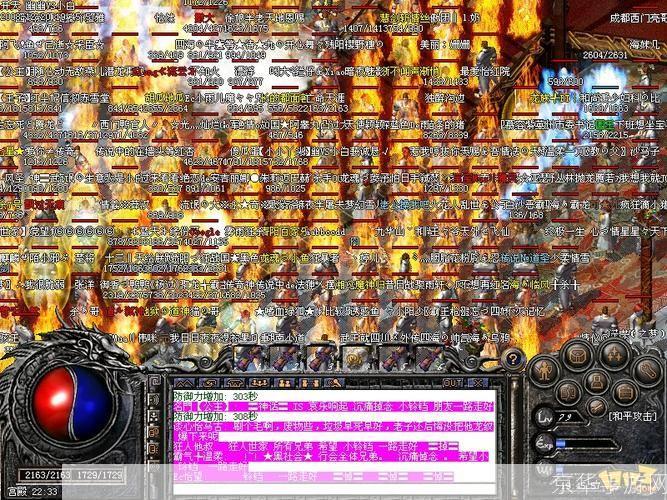Click the mountain icon in chat toolbar
667x500 pixels.
tap(185, 383)
